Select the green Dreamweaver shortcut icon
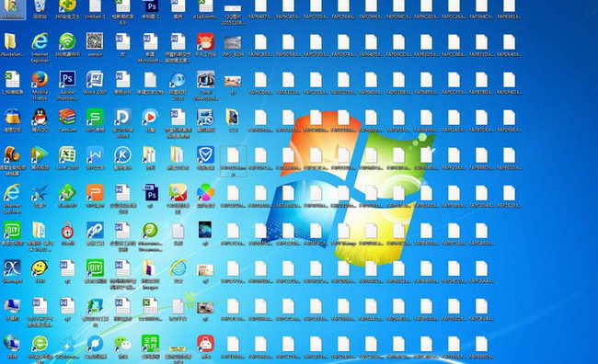Viewport: 598px width, 364px height. click(150, 230)
